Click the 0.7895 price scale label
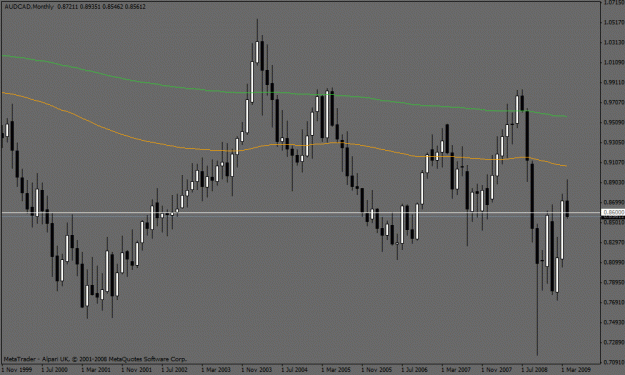 (614, 282)
